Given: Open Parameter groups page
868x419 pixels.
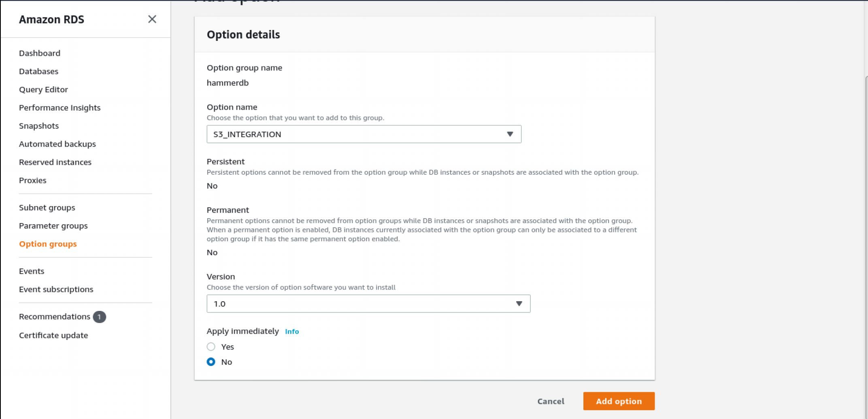Looking at the screenshot, I should pos(53,226).
